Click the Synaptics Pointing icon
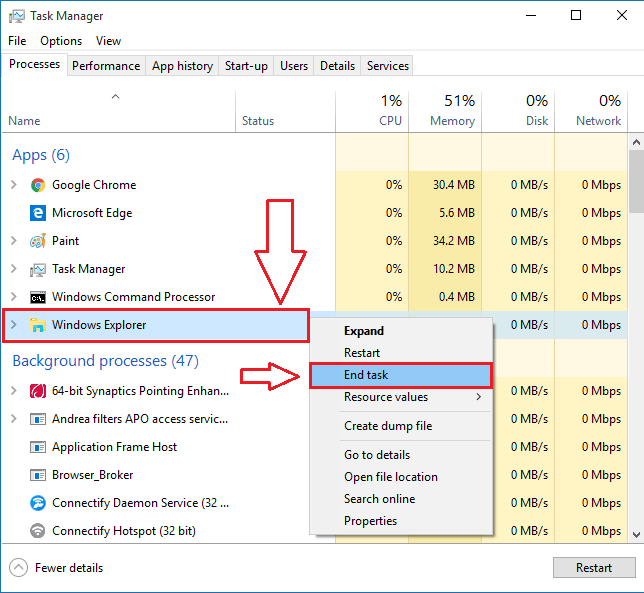Viewport: 644px width, 593px height. [38, 391]
